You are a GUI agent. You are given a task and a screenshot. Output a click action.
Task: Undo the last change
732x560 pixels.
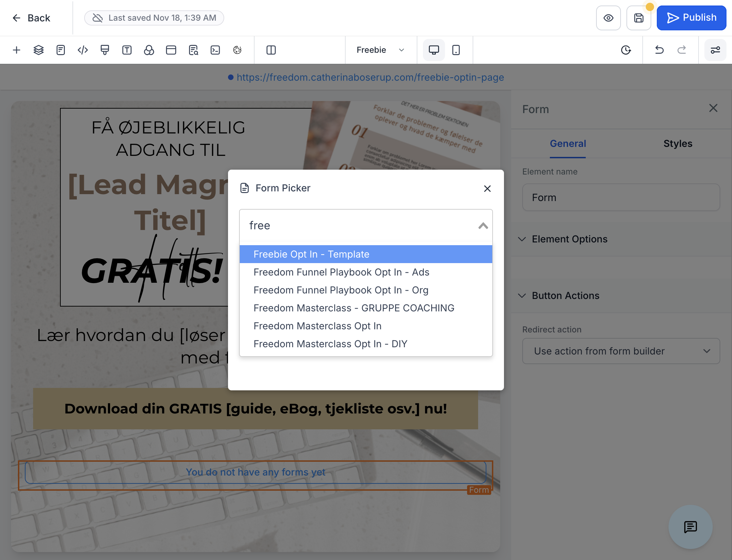click(x=659, y=50)
